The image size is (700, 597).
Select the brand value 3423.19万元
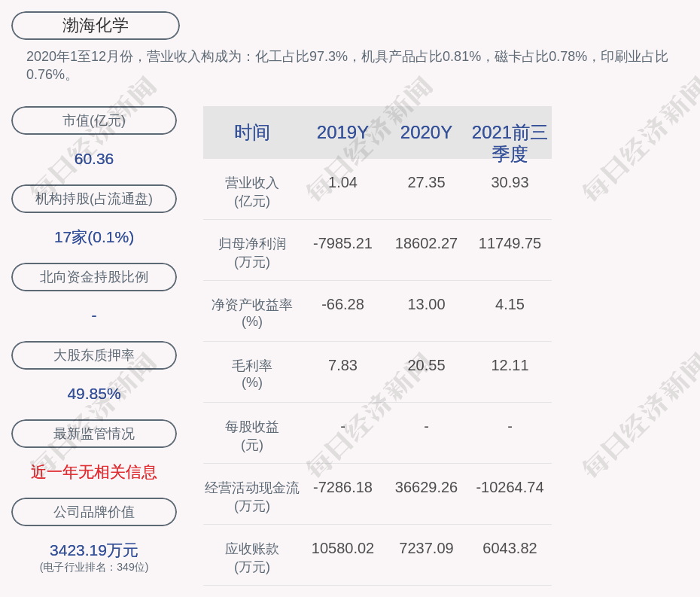[x=94, y=550]
